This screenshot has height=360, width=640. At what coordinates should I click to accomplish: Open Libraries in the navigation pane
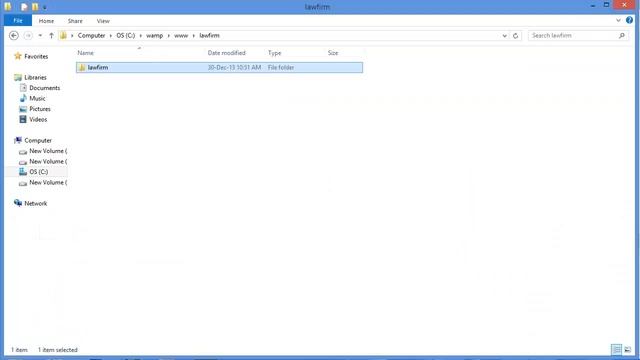pyautogui.click(x=36, y=77)
